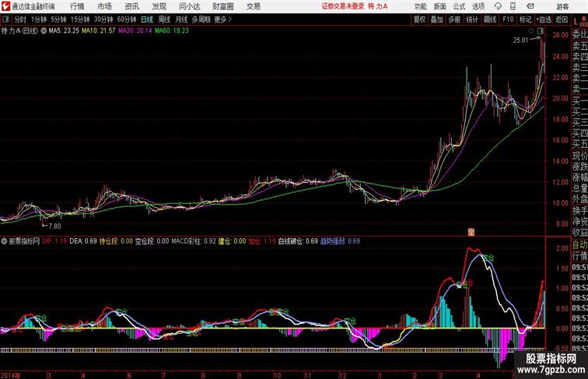Click the orange marker icon on the chart's bottom edge

pos(471,232)
